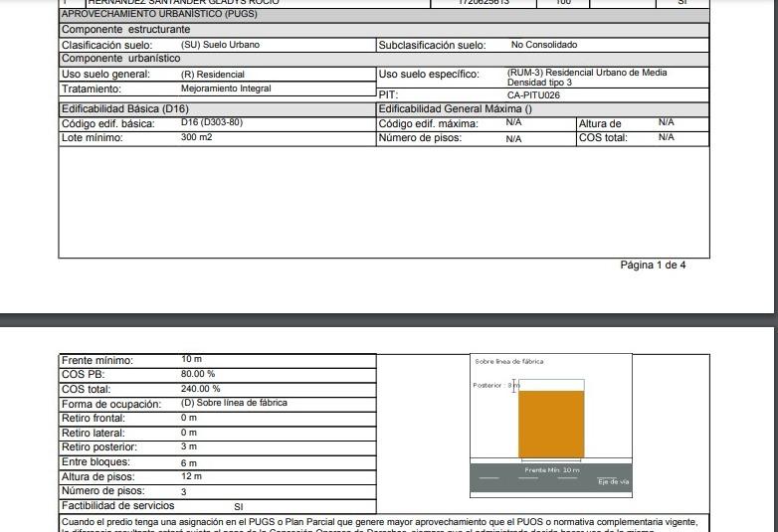The height and width of the screenshot is (532, 778).
Task: Click the orange building footprint in diagram
Action: pos(551,425)
